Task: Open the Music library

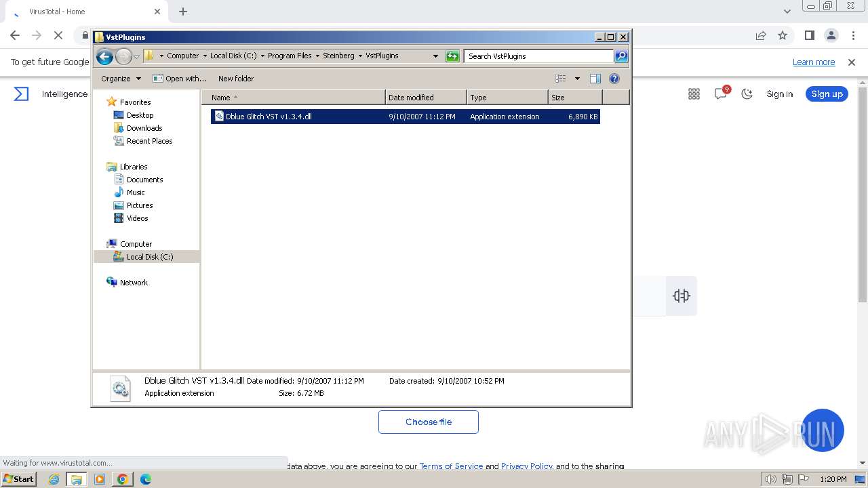Action: point(136,192)
